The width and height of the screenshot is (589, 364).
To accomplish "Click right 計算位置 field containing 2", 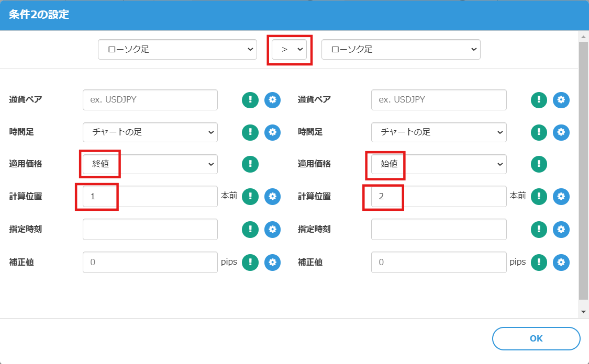I will pyautogui.click(x=439, y=197).
